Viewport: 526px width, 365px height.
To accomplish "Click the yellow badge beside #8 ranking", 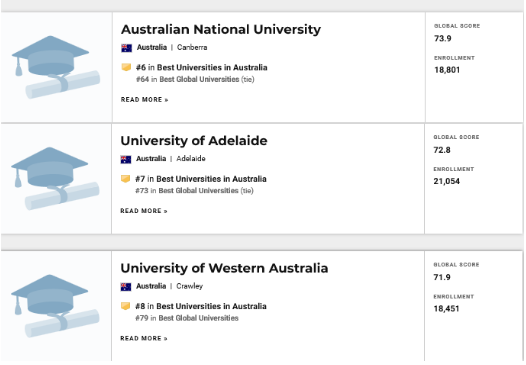I will point(125,306).
